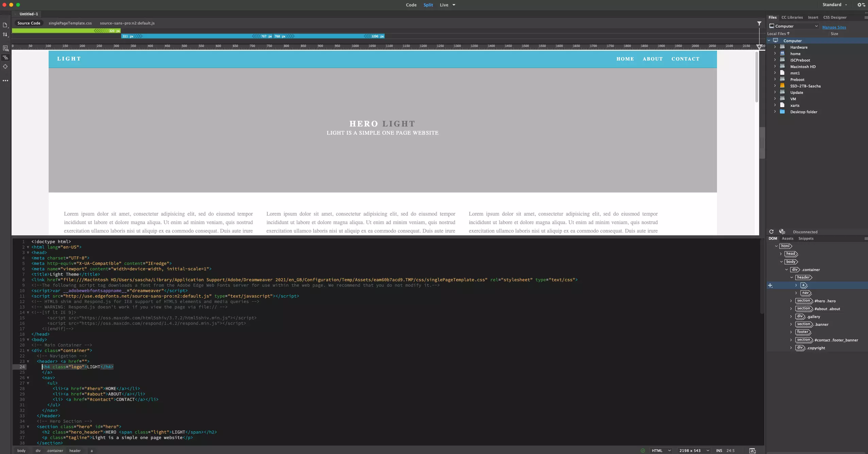The height and width of the screenshot is (454, 868).
Task: Click the Live view icon to preview
Action: (444, 5)
